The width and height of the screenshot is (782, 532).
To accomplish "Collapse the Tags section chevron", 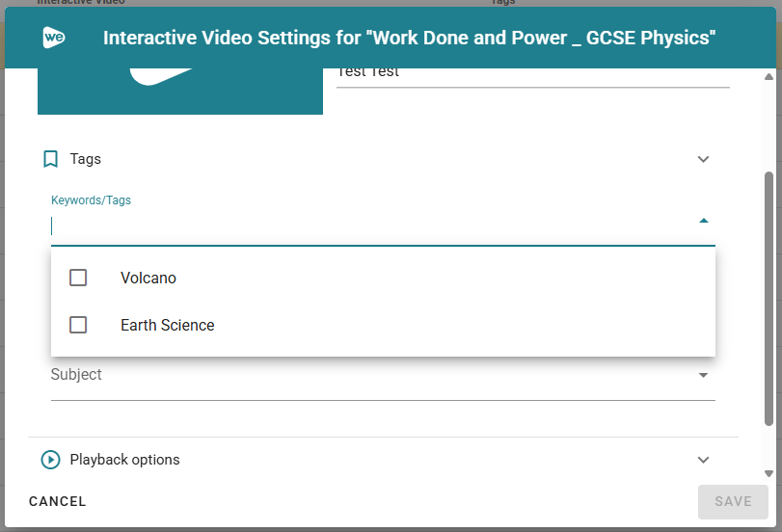I will pos(703,159).
